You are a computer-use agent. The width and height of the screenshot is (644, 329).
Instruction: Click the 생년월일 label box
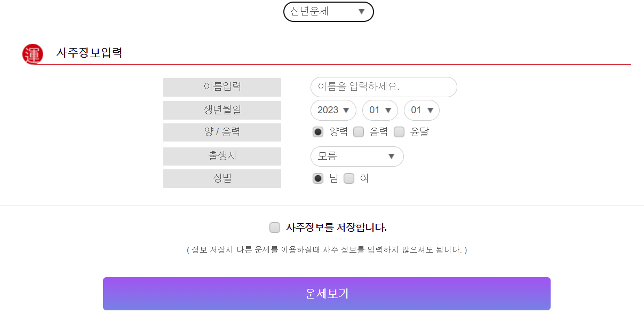click(x=222, y=110)
